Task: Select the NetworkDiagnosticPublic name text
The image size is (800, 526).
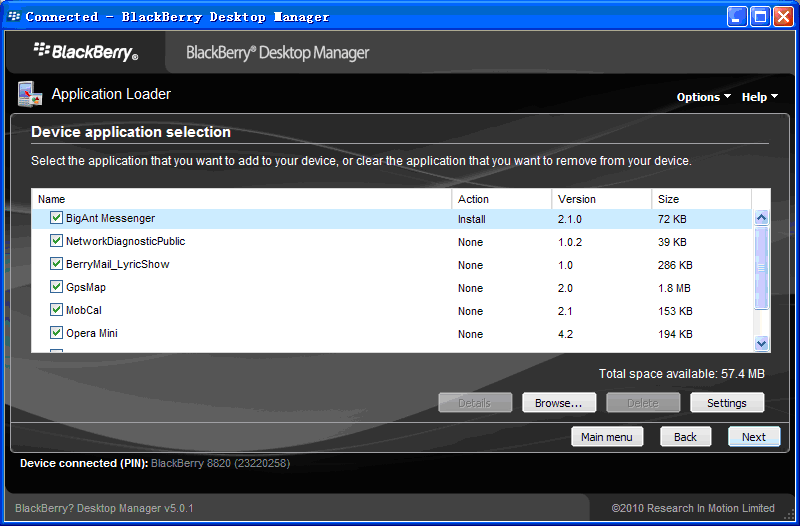Action: tap(126, 241)
